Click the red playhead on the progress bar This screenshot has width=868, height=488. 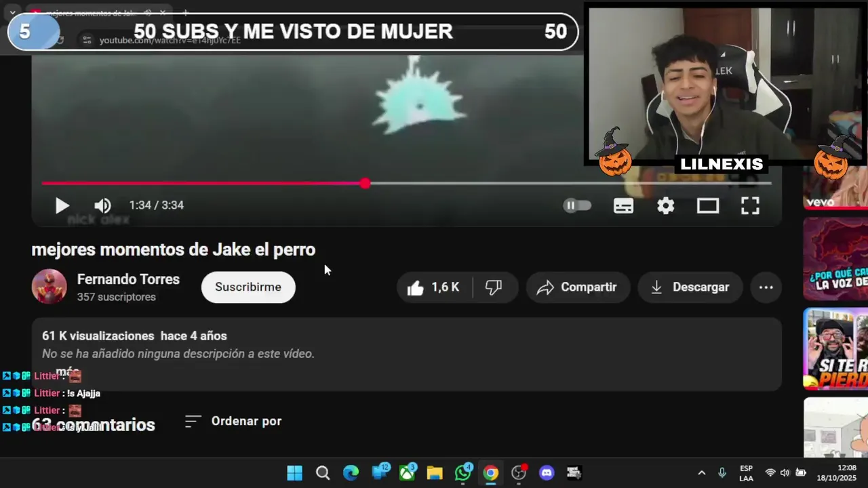[366, 183]
